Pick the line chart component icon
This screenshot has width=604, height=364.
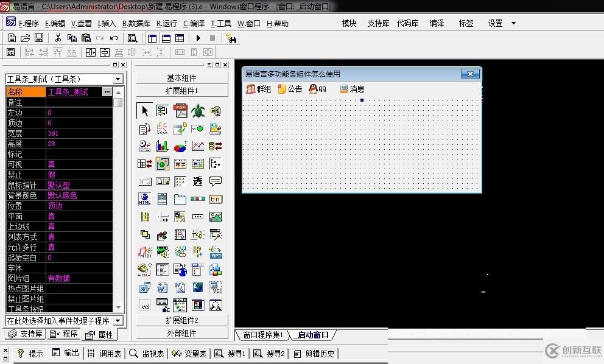point(198,146)
